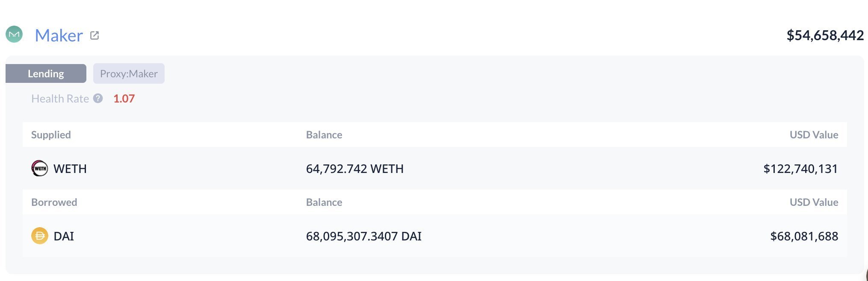
Task: Click the Health Rate help question icon
Action: (x=98, y=99)
